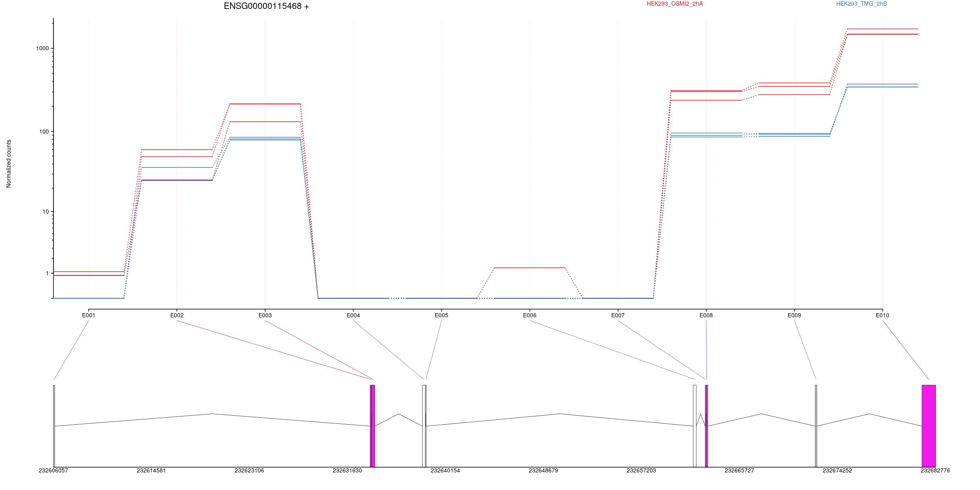
Task: Click the exon label E001
Action: 89,315
